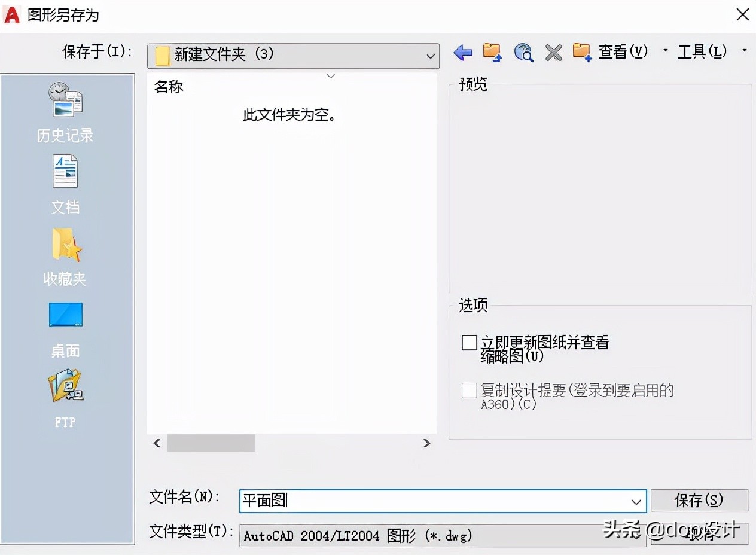Click the back navigation arrow icon
756x555 pixels.
(x=462, y=53)
